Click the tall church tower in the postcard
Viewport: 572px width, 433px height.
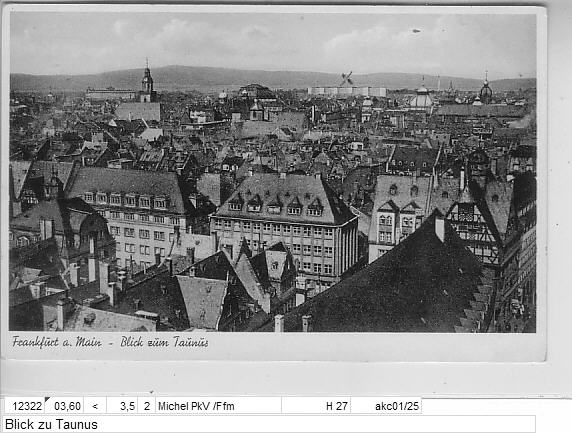[147, 81]
